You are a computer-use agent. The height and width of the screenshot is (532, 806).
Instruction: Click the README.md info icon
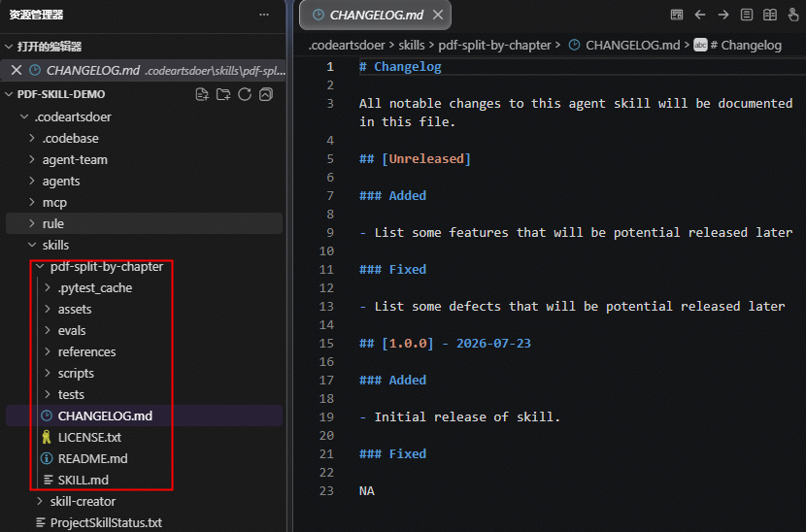coord(47,458)
